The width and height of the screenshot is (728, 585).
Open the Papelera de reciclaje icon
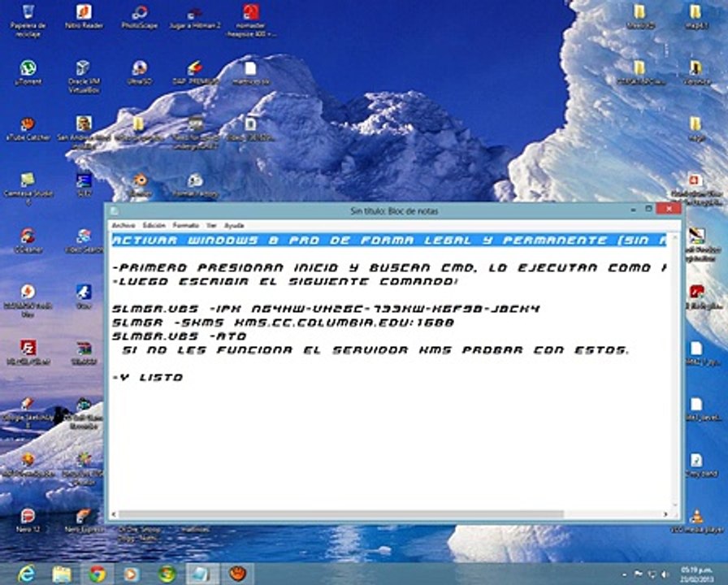click(28, 19)
